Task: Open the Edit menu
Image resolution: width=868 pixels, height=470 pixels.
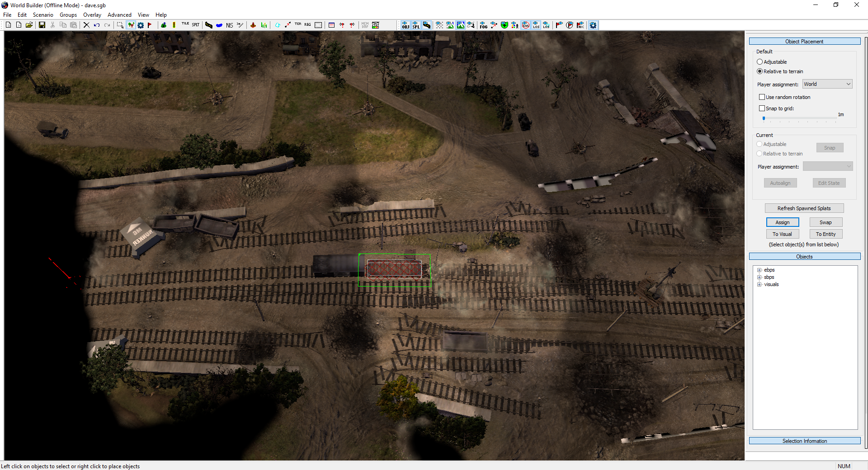Action: [22, 15]
